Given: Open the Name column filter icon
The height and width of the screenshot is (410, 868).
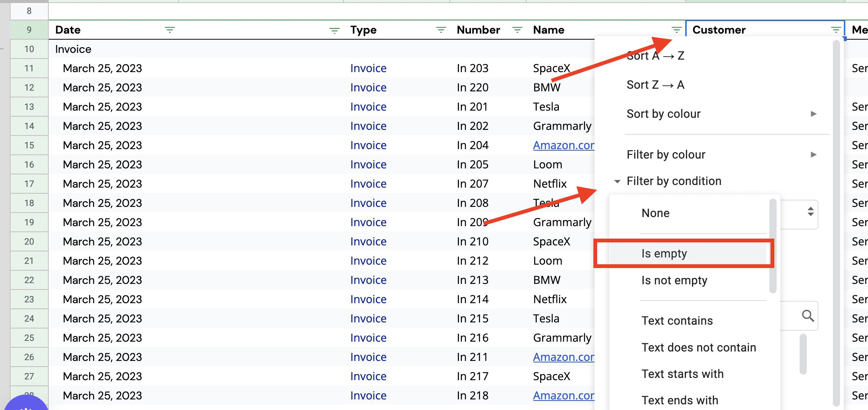Looking at the screenshot, I should [676, 30].
